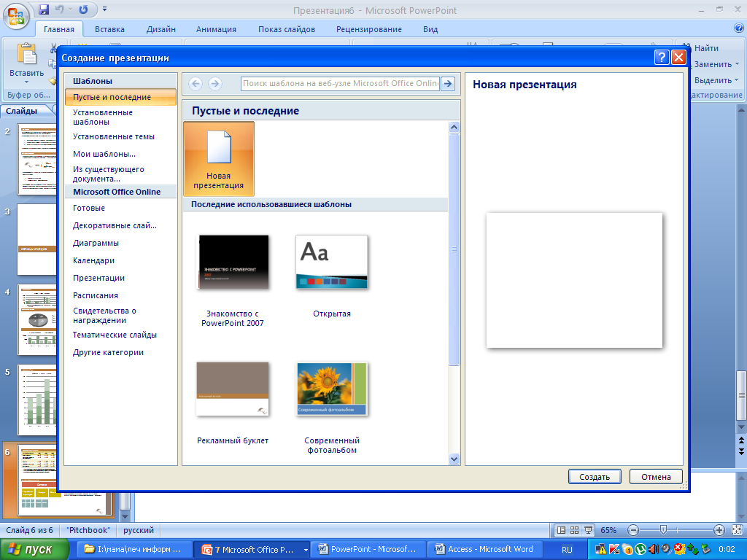Click the Вставить paste icon
747x560 pixels.
[27, 55]
